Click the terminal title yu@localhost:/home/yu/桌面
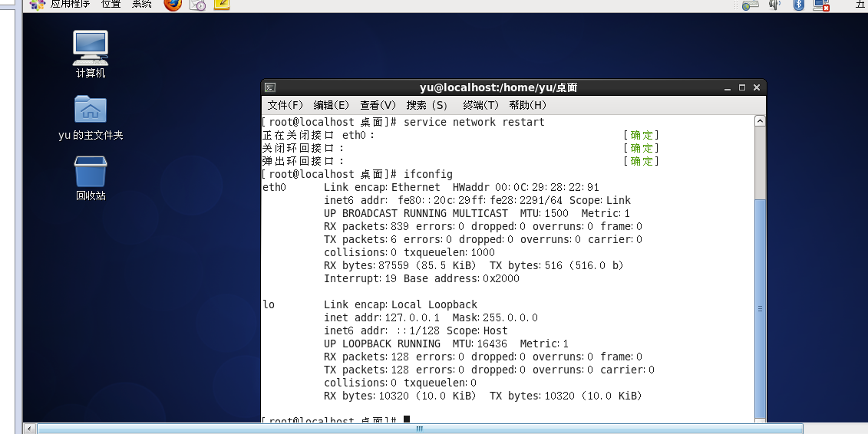The height and width of the screenshot is (434, 868). (x=498, y=87)
